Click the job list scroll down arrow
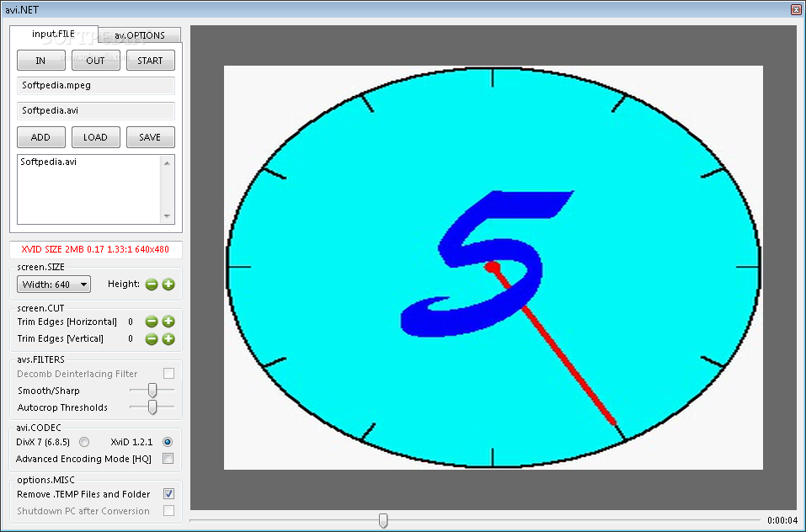Image resolution: width=806 pixels, height=532 pixels. [167, 216]
